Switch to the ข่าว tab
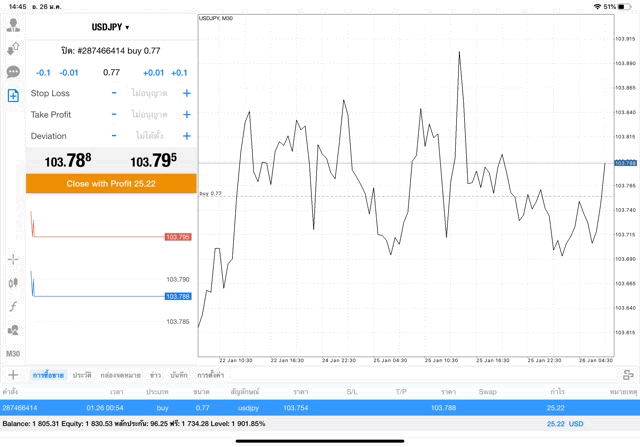The width and height of the screenshot is (640, 447). (x=155, y=375)
